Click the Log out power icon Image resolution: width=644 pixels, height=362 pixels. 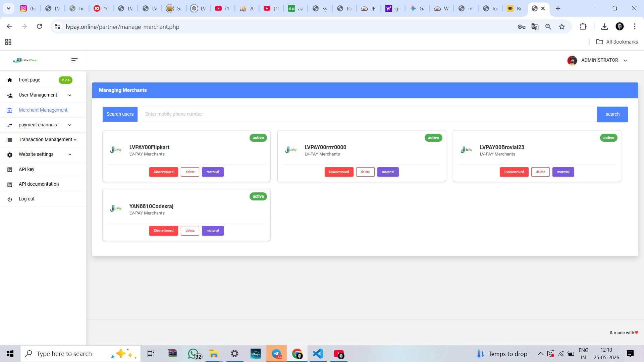pos(10,199)
